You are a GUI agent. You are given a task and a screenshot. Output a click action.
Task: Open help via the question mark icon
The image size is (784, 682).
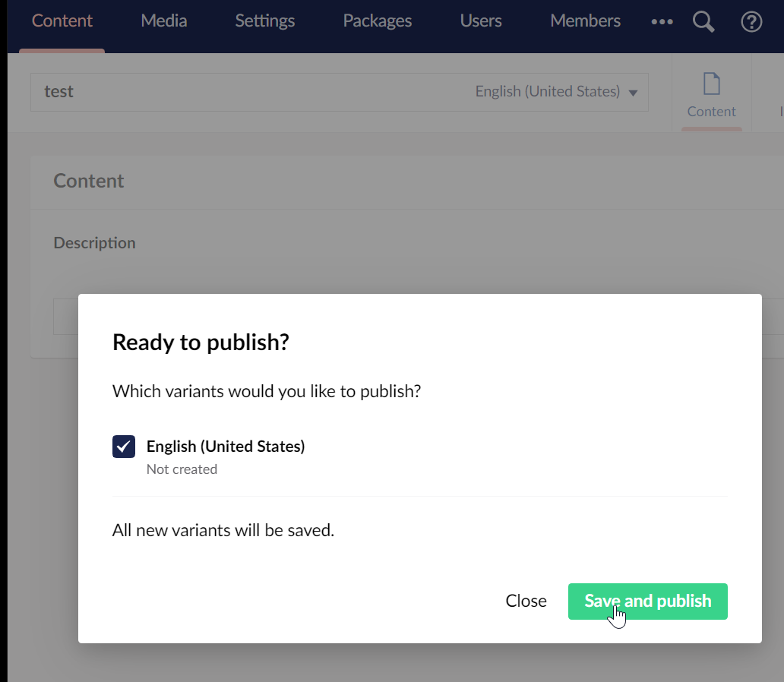[751, 21]
